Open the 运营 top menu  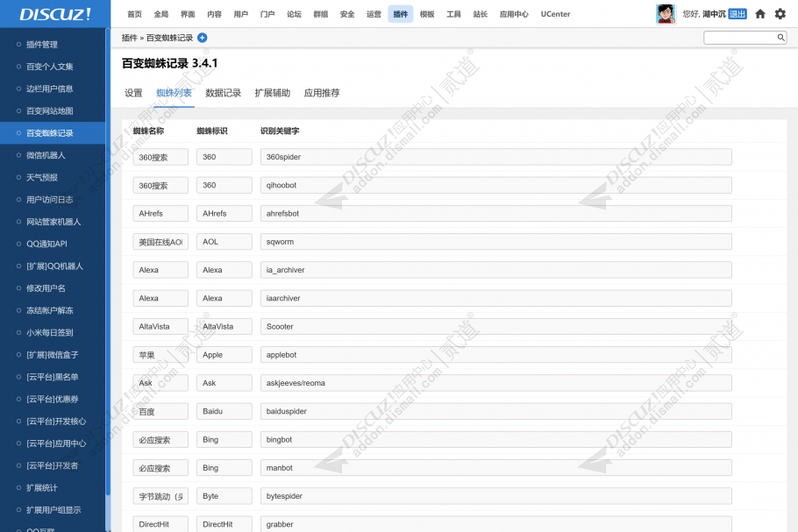(374, 14)
